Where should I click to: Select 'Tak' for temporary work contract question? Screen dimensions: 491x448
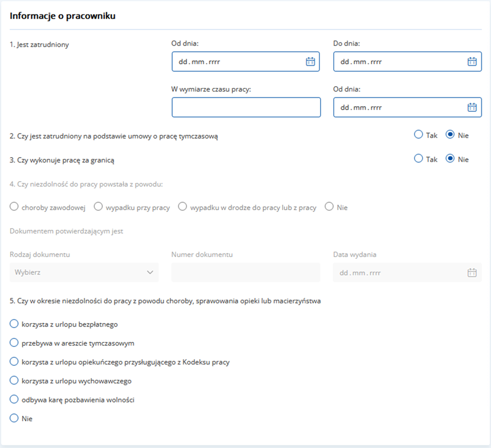click(419, 135)
